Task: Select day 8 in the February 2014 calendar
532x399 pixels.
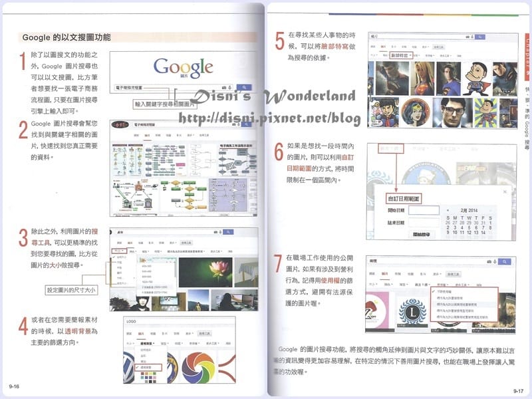Action: 490,227
